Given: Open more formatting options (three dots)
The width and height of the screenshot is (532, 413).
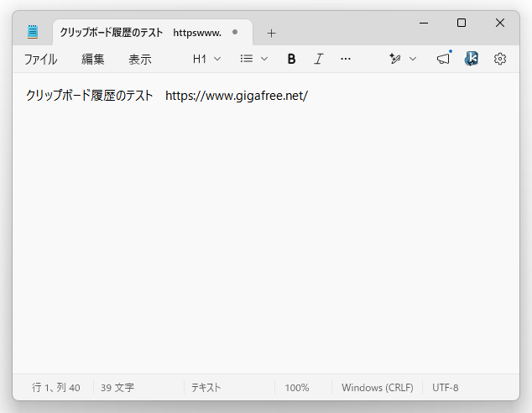Looking at the screenshot, I should click(x=346, y=59).
